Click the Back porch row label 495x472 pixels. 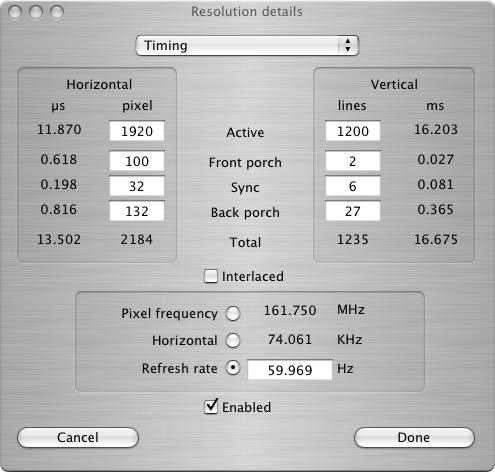click(x=245, y=213)
